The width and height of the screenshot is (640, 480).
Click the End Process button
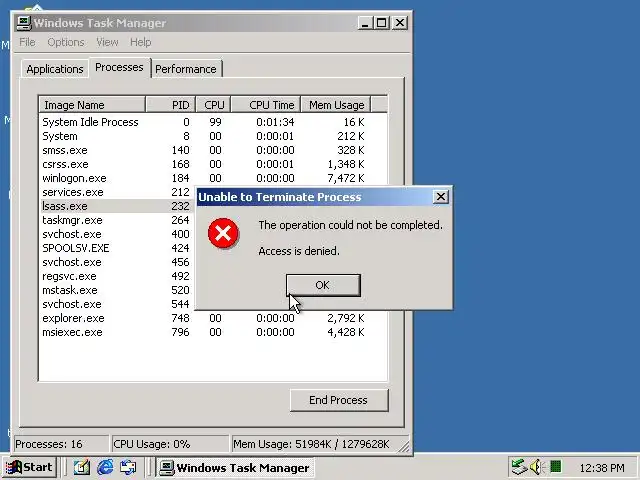click(x=339, y=400)
